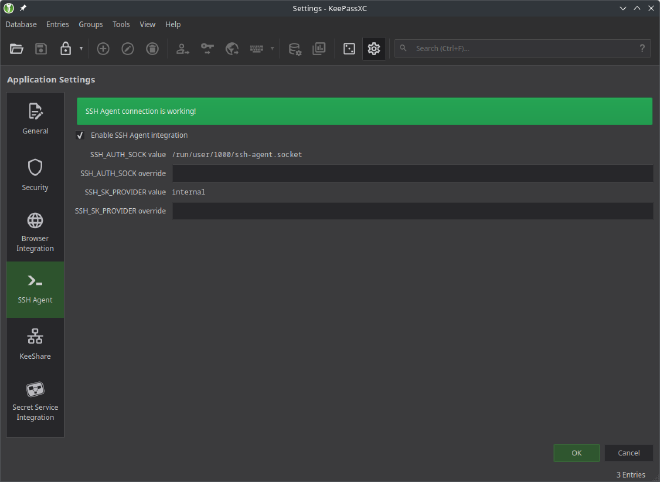Screen dimensions: 660x482
Task: Click the Settings gear toolbar icon
Action: click(x=373, y=49)
